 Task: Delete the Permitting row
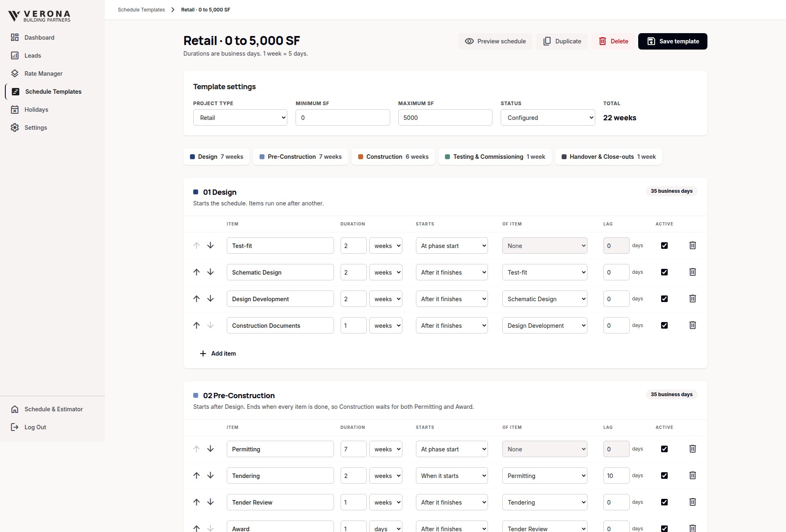pos(693,449)
